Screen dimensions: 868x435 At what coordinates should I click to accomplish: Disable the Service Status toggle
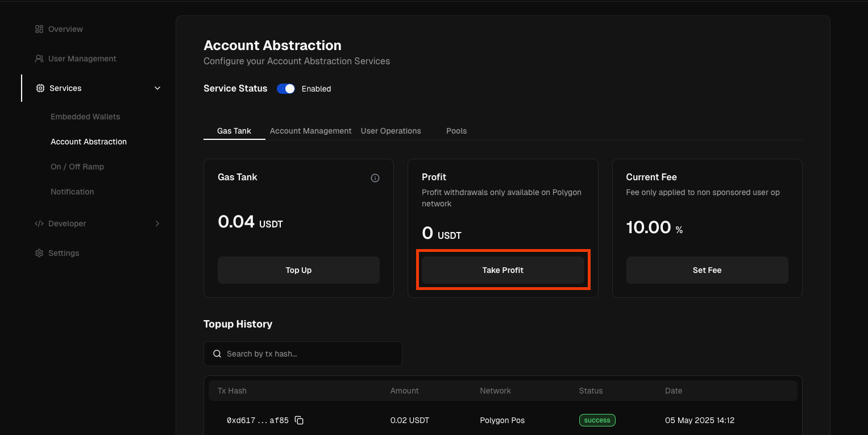pyautogui.click(x=286, y=89)
